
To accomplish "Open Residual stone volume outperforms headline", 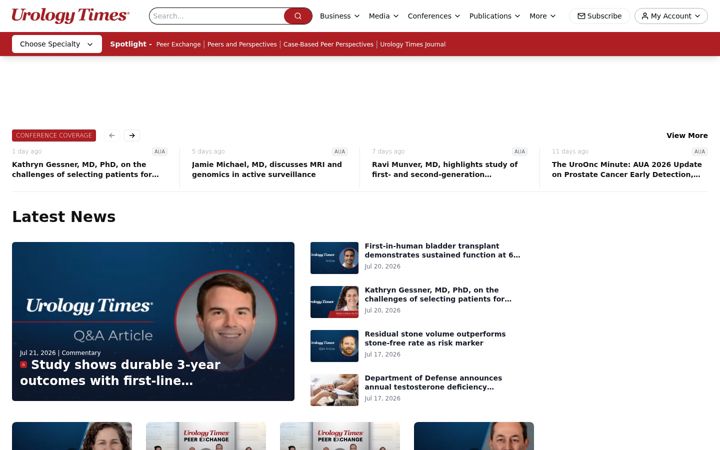I will 435,338.
